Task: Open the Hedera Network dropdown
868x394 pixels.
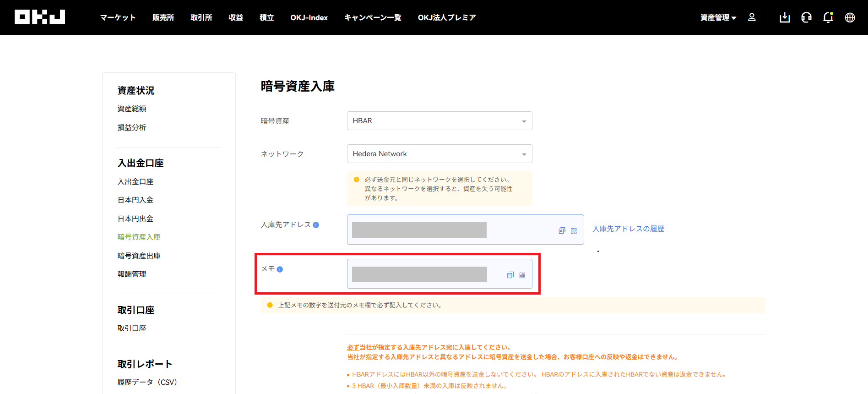Action: 439,154
